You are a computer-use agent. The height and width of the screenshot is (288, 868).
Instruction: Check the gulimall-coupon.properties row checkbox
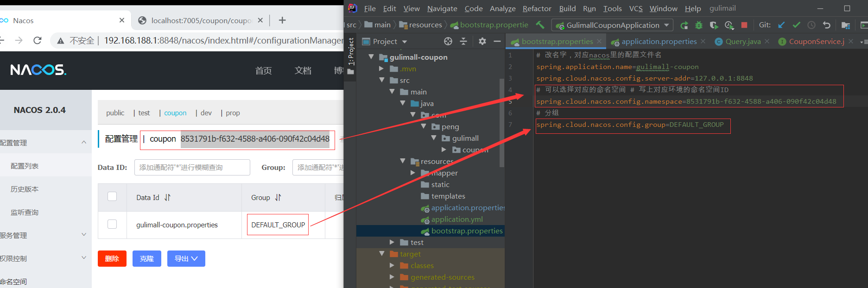click(x=112, y=224)
